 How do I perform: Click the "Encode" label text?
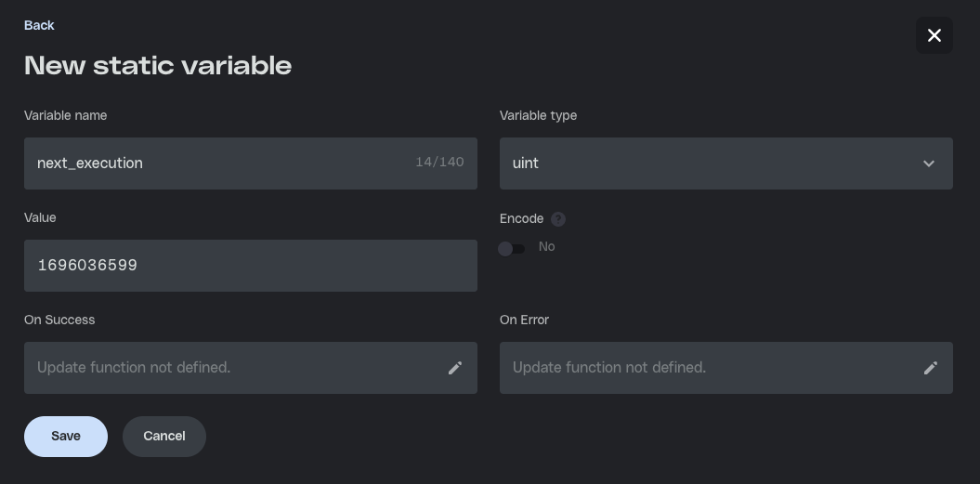point(521,218)
